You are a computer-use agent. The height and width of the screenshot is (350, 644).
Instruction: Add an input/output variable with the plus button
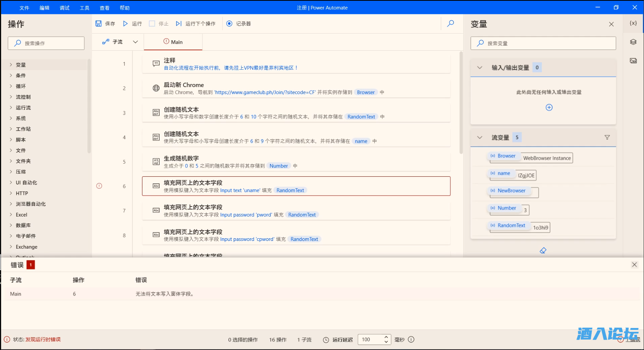[549, 108]
